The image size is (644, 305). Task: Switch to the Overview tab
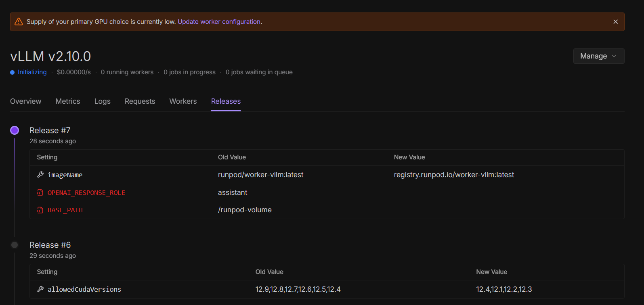tap(25, 101)
